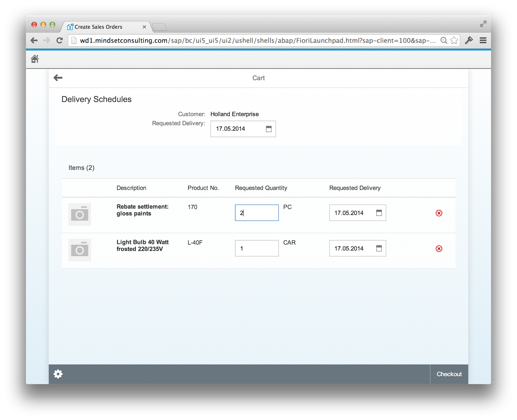Viewport: 517px width, 420px height.
Task: Navigate back using the Cart header arrow
Action: click(x=58, y=78)
